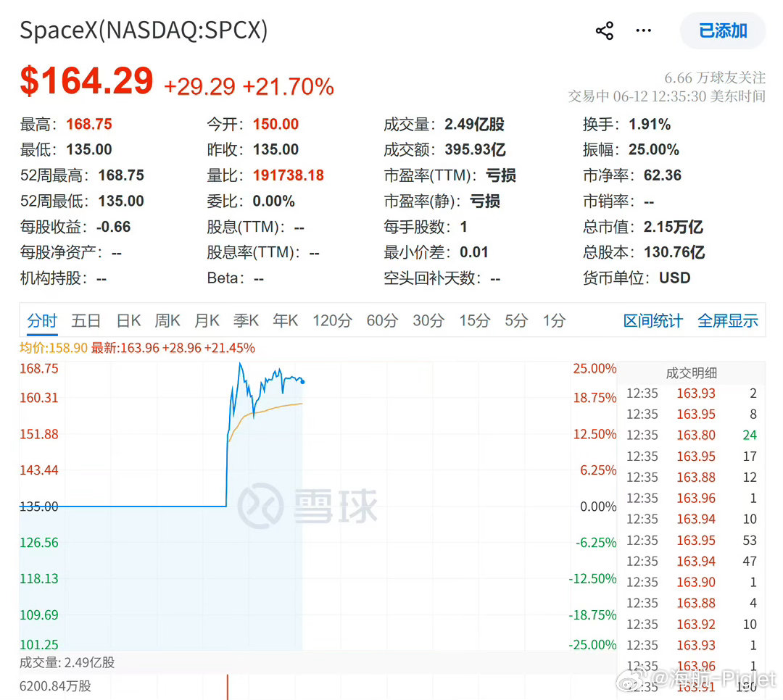The image size is (783, 700).
Task: Click the 已添加 button
Action: click(723, 31)
